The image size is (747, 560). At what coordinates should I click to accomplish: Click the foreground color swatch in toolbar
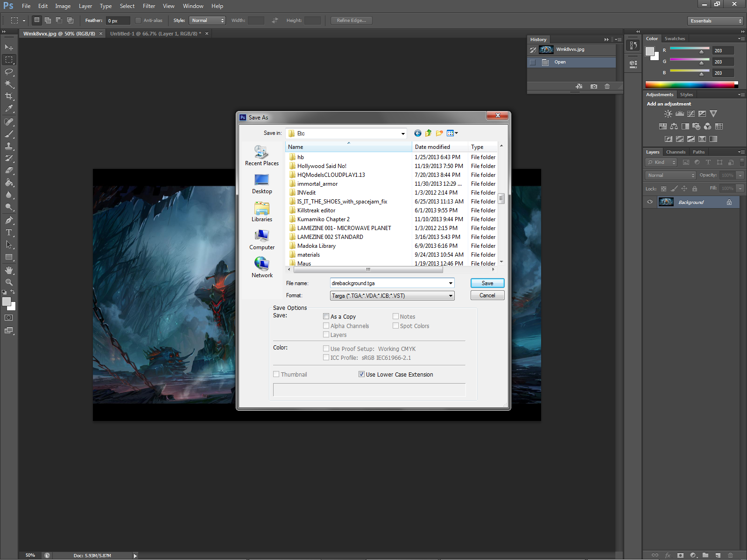point(7,302)
